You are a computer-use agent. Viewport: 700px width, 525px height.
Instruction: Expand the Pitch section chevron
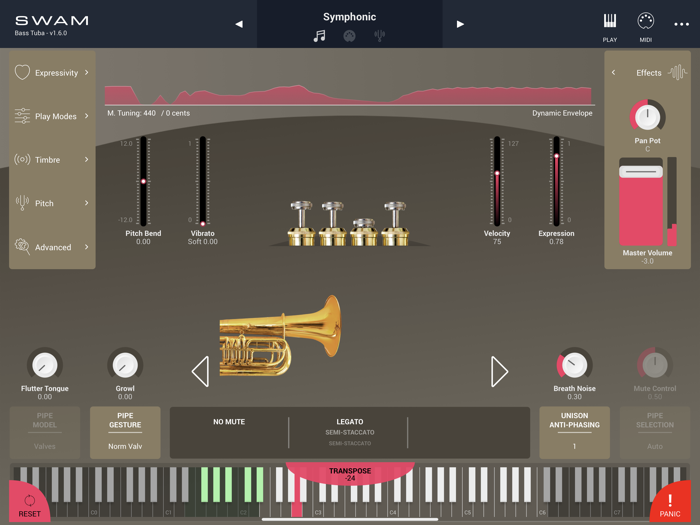click(x=87, y=203)
